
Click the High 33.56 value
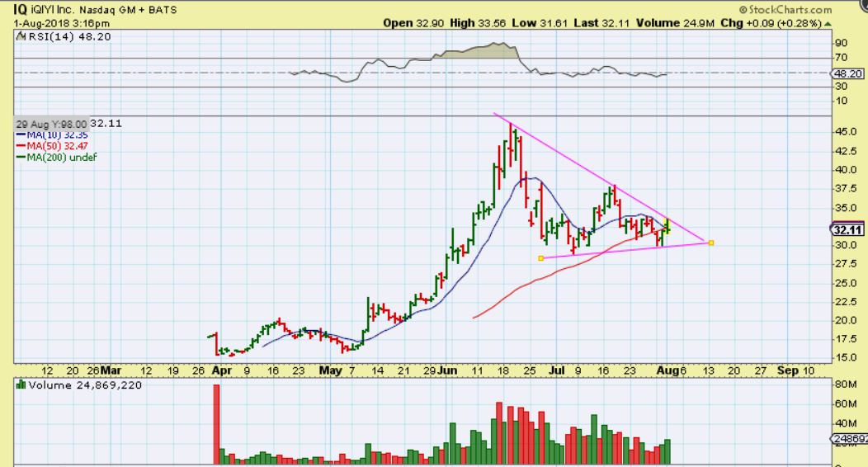pyautogui.click(x=478, y=23)
